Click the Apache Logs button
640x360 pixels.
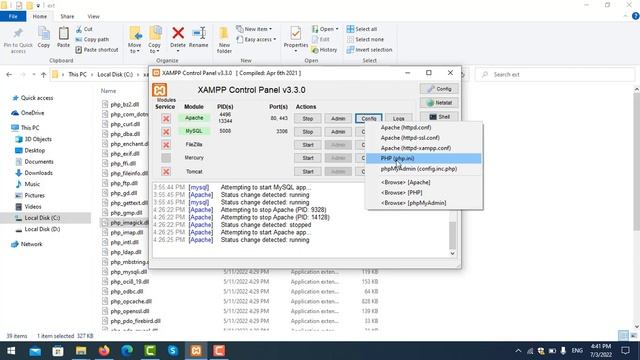pos(398,119)
